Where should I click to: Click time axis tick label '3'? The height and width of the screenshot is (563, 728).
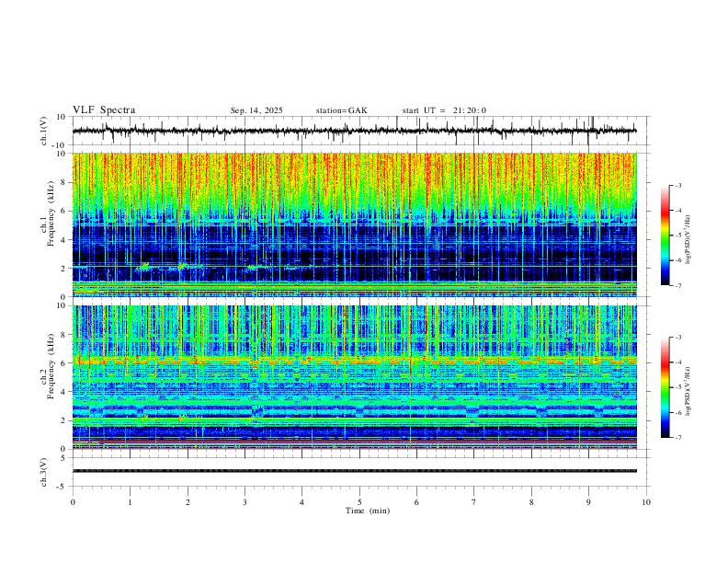[x=245, y=502]
